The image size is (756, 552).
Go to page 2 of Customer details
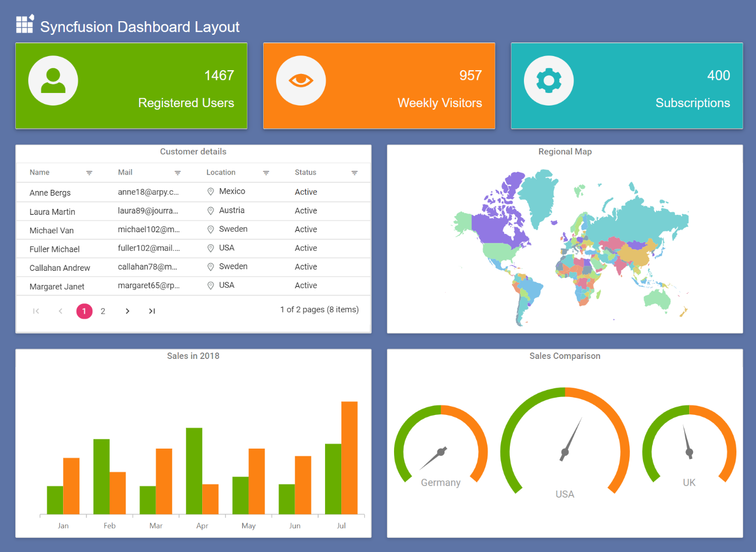point(103,311)
